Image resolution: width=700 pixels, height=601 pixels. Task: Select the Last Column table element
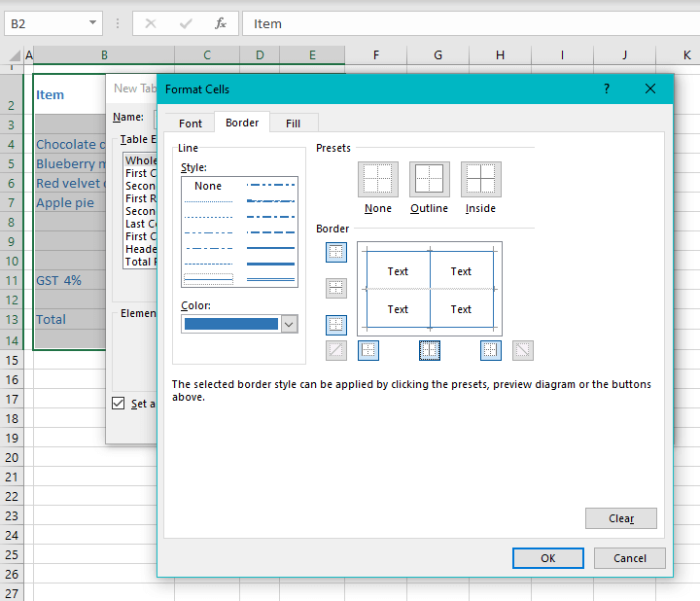click(x=140, y=224)
